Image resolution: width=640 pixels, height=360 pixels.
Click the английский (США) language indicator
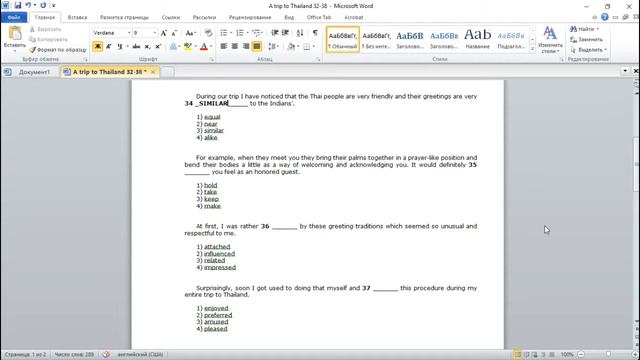[x=140, y=354]
